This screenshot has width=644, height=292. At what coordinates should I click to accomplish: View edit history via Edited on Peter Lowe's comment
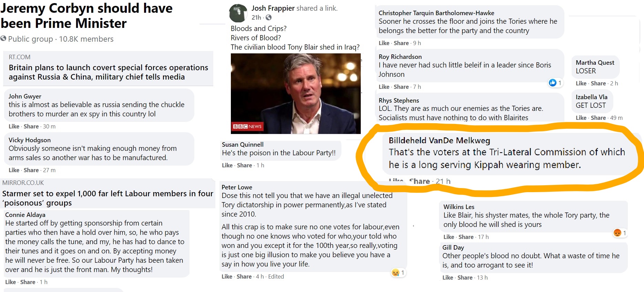tap(276, 277)
